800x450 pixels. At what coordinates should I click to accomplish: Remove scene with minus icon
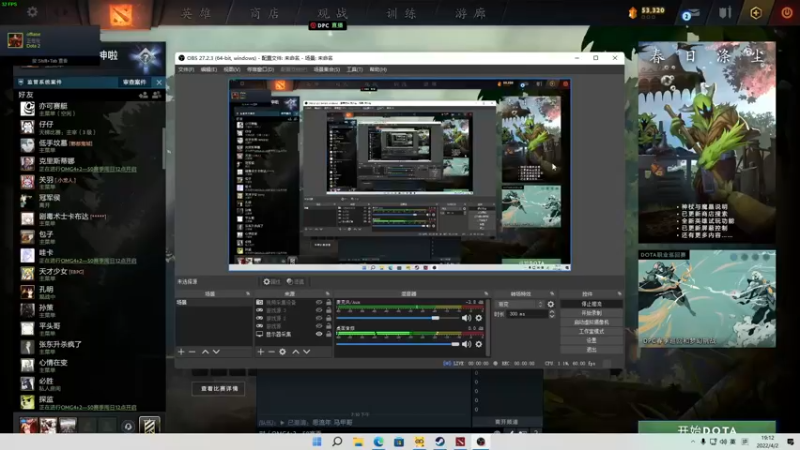192,352
